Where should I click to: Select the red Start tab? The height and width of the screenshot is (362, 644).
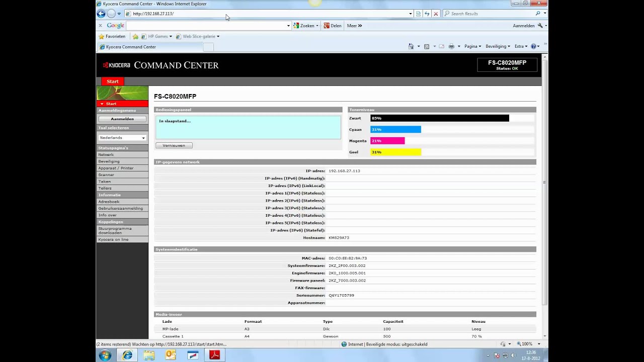coord(113,81)
